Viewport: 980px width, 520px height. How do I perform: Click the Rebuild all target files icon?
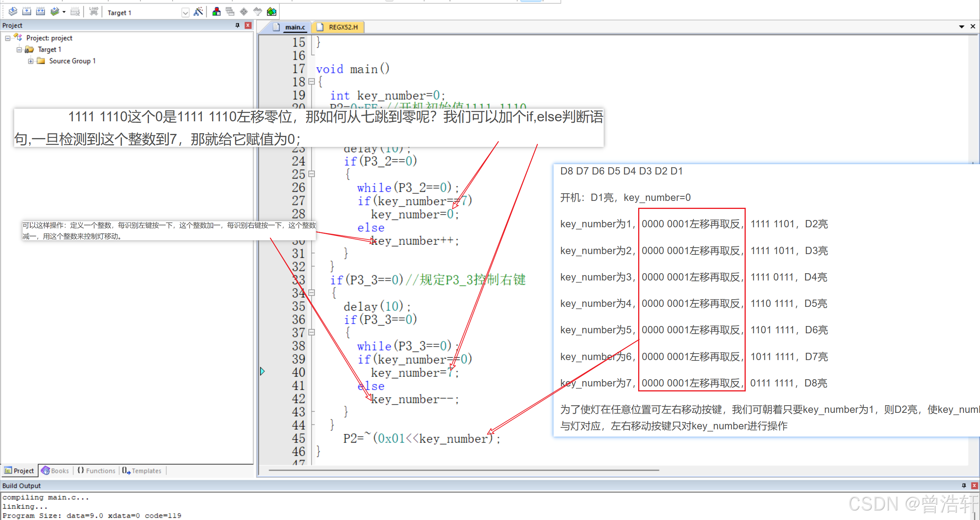[40, 12]
